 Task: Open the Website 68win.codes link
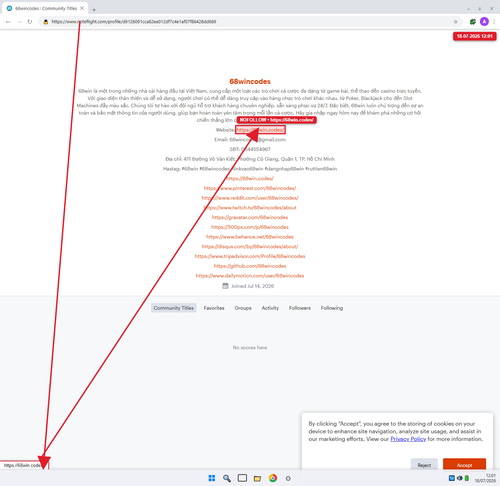click(x=260, y=130)
